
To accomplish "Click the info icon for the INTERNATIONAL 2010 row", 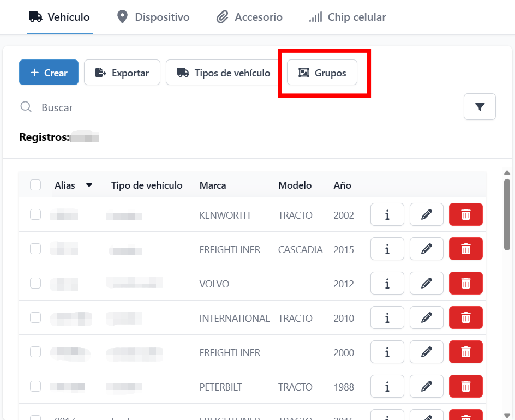I will (387, 317).
